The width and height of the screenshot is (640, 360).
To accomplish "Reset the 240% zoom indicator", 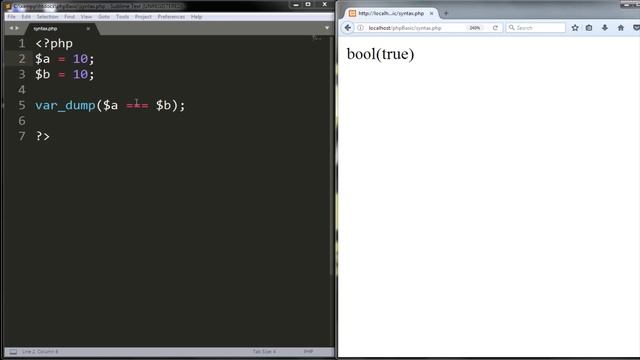I will click(x=475, y=28).
